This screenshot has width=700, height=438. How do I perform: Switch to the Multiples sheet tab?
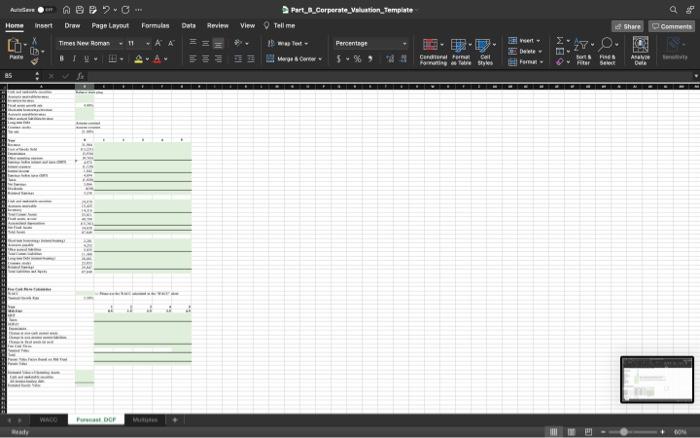coord(145,420)
